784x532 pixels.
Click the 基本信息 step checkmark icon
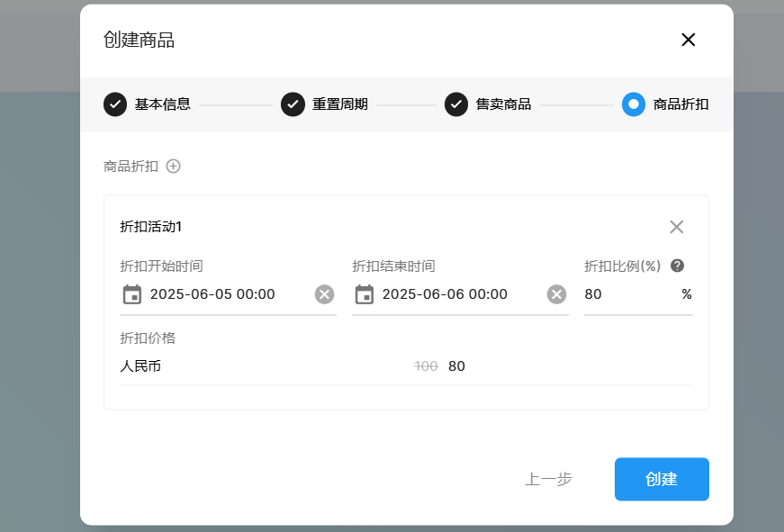tap(115, 104)
